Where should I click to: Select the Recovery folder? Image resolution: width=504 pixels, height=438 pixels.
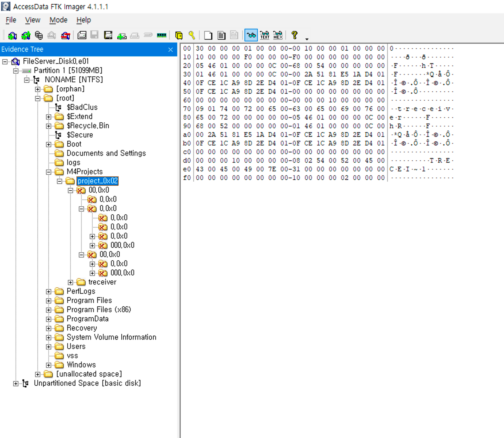(82, 328)
